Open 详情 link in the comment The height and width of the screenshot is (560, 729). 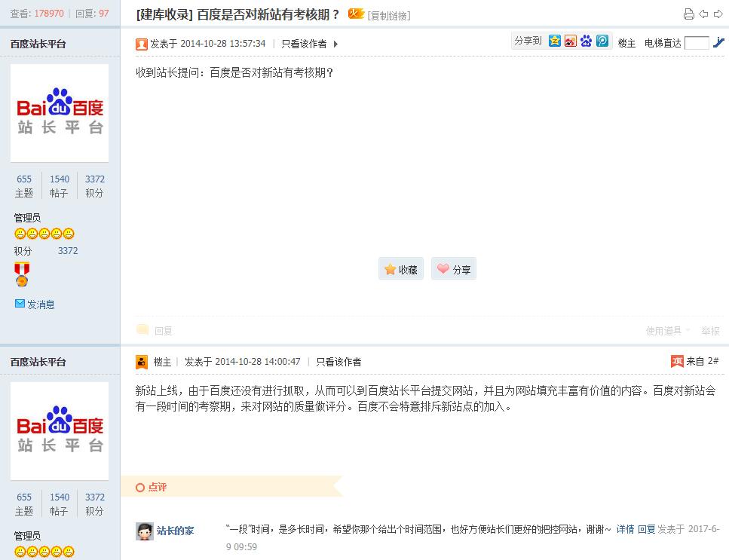click(625, 530)
